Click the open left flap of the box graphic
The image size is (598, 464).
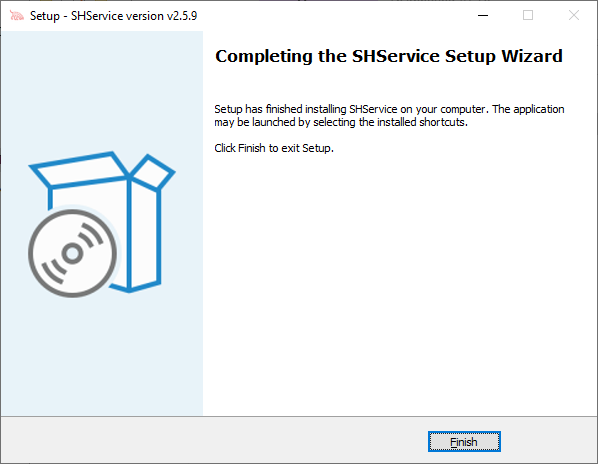[79, 170]
